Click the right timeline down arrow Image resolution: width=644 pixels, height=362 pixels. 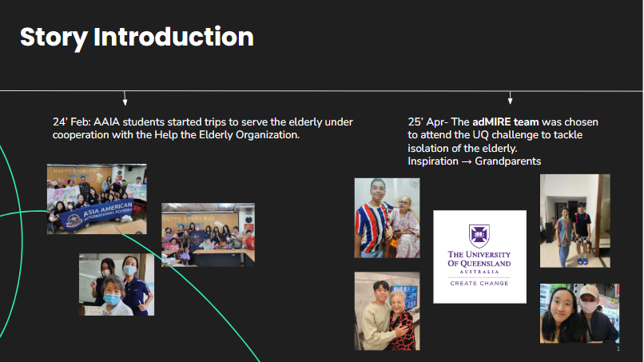coord(510,98)
